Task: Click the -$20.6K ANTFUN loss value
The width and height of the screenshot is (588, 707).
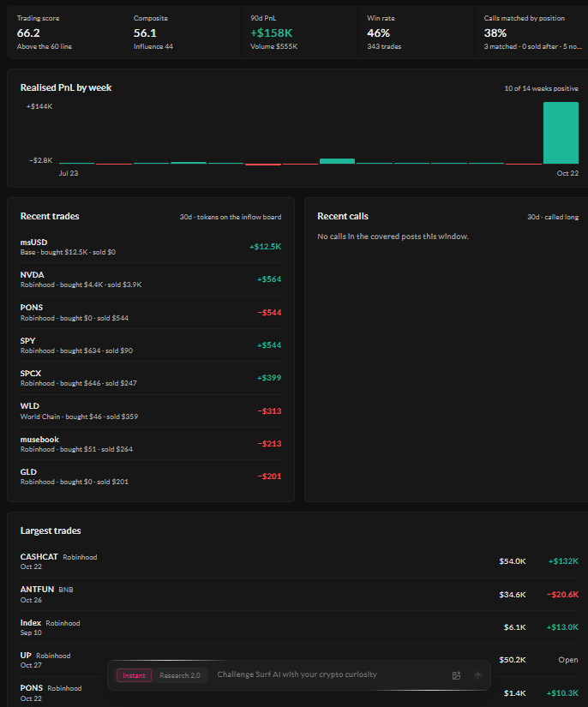Action: (562, 595)
